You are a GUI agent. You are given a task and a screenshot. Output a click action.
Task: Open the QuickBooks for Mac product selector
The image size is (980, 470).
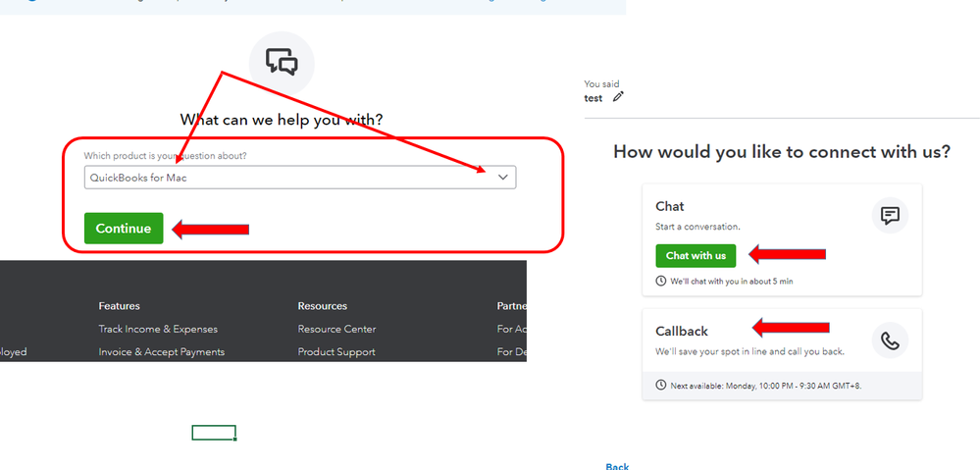(x=300, y=178)
